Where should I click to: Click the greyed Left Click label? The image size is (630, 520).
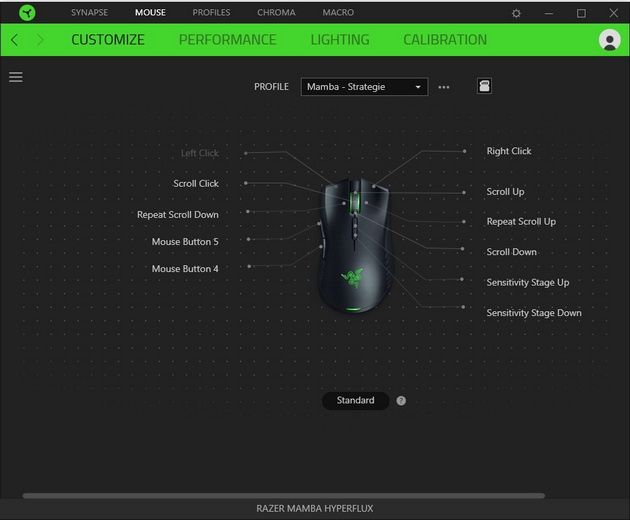200,153
